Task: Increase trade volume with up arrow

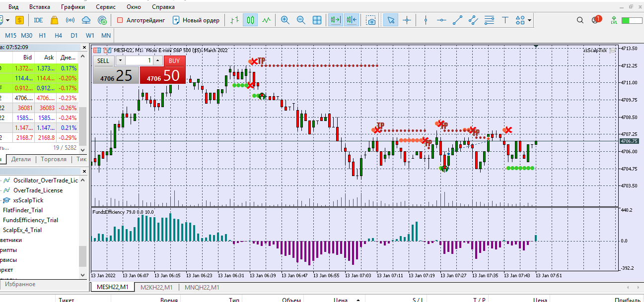Action: point(157,60)
